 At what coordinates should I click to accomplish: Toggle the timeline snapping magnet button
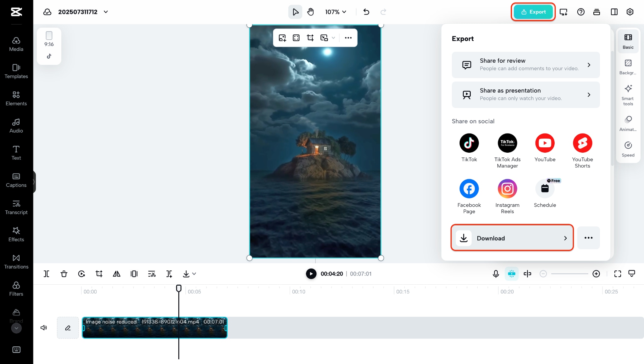(x=511, y=274)
